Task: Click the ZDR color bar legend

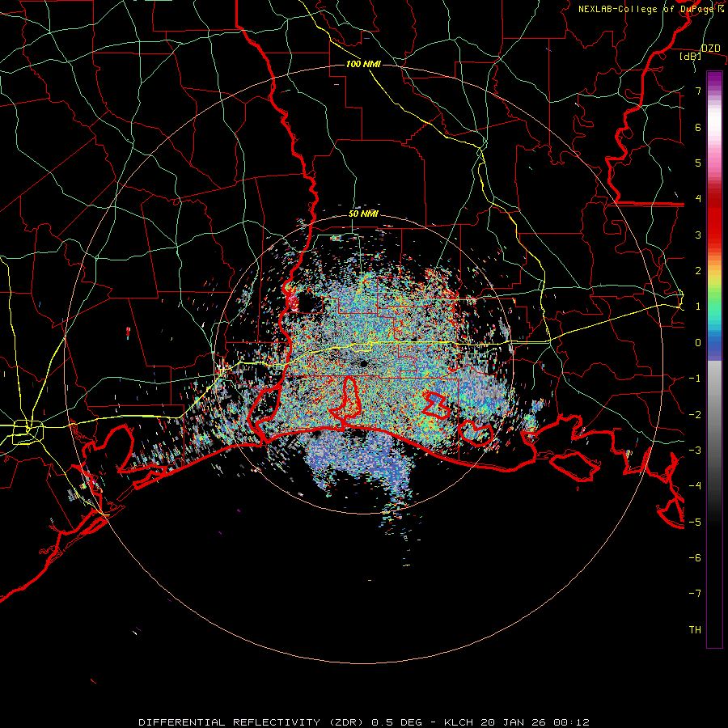Action: click(x=714, y=359)
